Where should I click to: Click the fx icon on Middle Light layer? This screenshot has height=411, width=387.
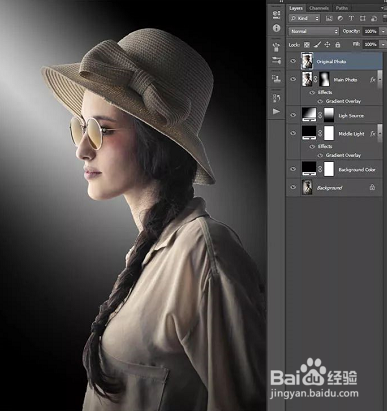click(x=372, y=134)
